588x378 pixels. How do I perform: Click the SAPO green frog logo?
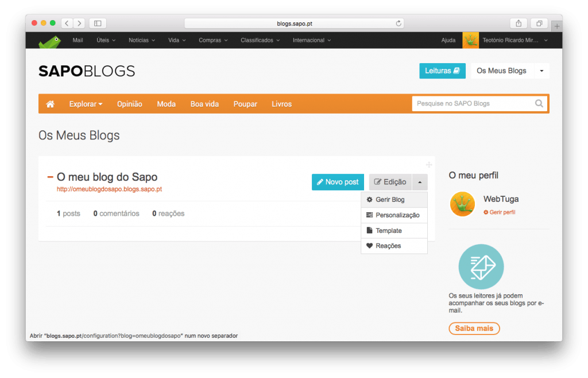49,41
